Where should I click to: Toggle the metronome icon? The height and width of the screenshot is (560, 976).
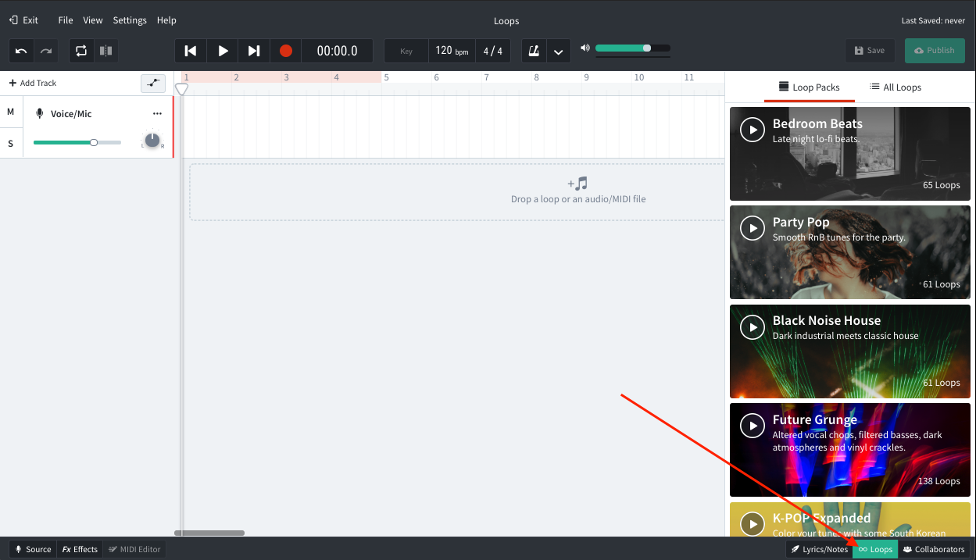534,50
